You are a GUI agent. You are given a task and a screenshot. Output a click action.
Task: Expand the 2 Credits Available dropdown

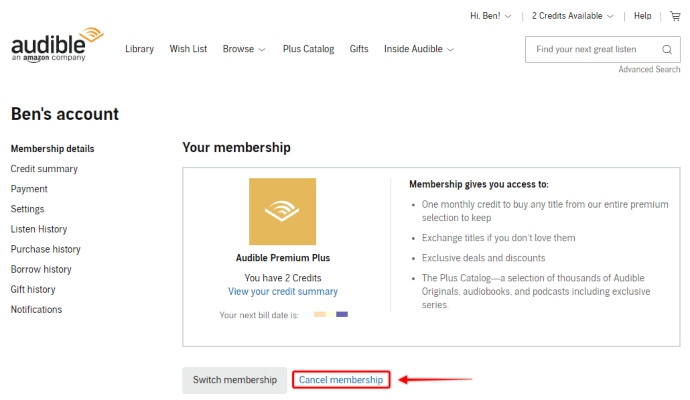572,16
